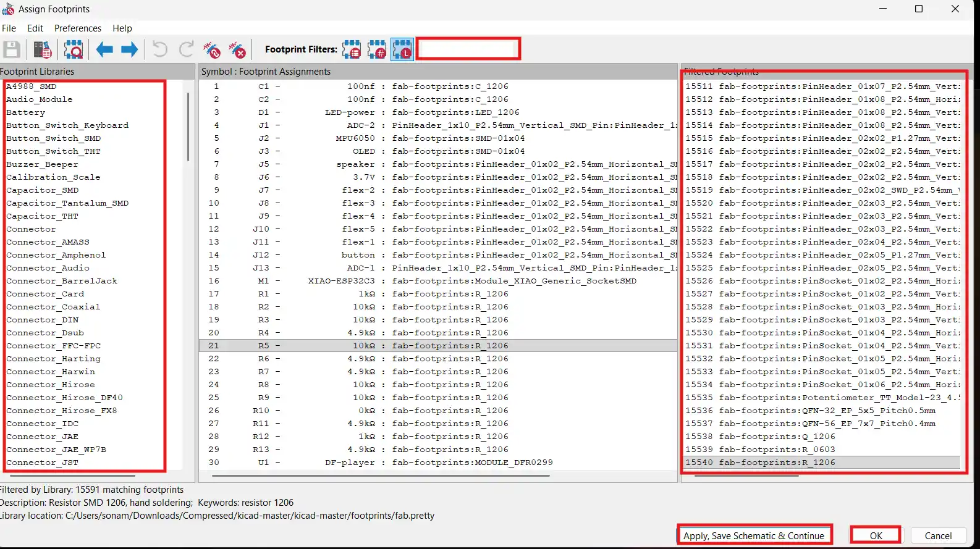Screen dimensions: 980x549
Task: Toggle filter footprints by pin count
Action: point(377,49)
